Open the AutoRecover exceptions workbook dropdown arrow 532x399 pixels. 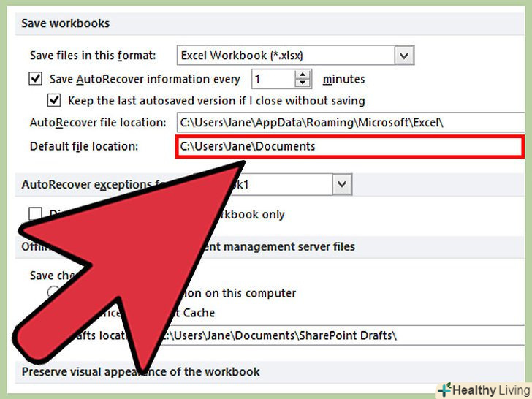coord(342,184)
